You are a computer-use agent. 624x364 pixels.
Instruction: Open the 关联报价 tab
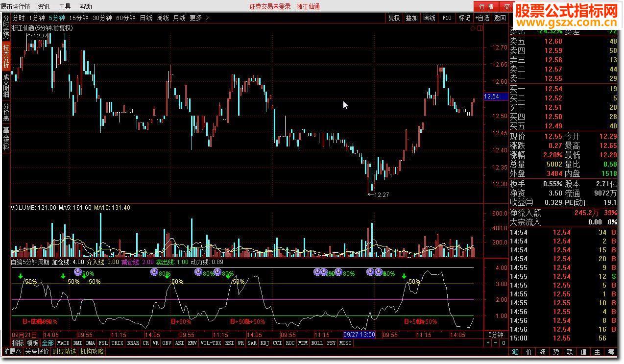pos(37,351)
